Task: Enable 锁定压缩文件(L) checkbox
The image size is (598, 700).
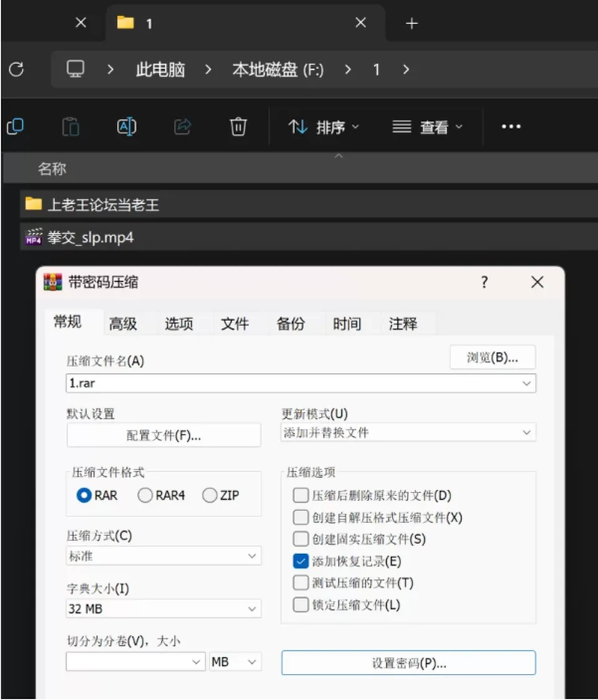Action: (301, 605)
